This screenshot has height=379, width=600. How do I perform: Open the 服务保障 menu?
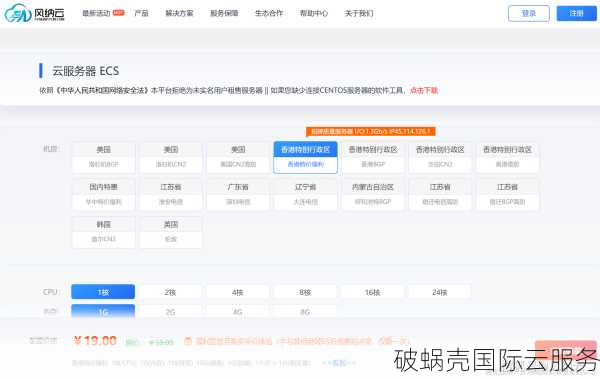pyautogui.click(x=224, y=13)
